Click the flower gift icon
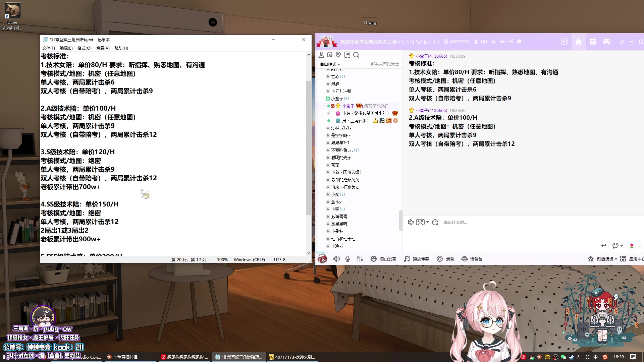644x362 pixels. (632, 246)
